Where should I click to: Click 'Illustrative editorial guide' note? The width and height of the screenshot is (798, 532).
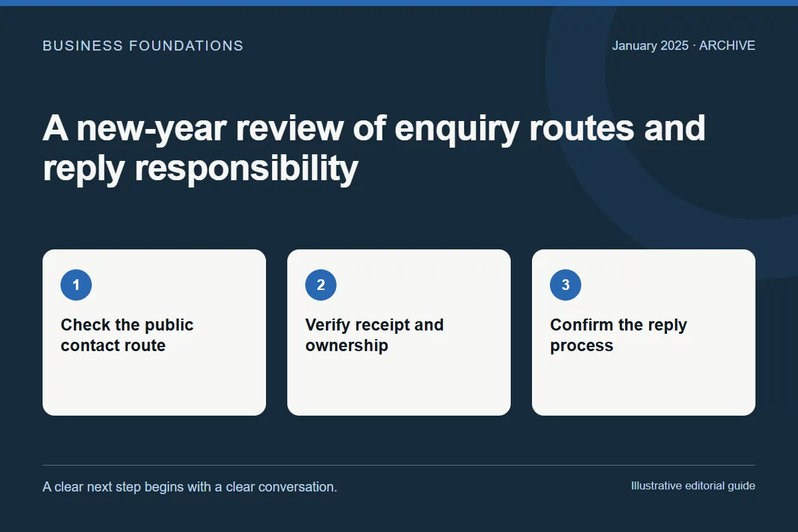(x=693, y=485)
